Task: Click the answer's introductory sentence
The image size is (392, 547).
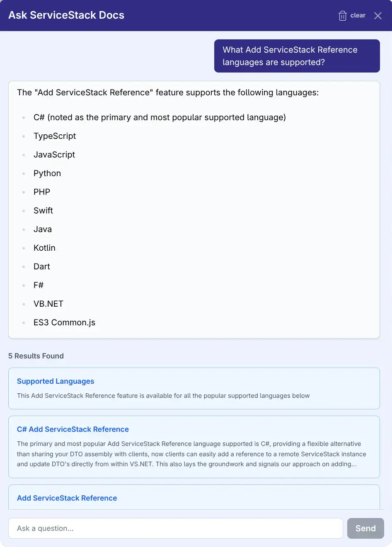Action: click(x=168, y=92)
